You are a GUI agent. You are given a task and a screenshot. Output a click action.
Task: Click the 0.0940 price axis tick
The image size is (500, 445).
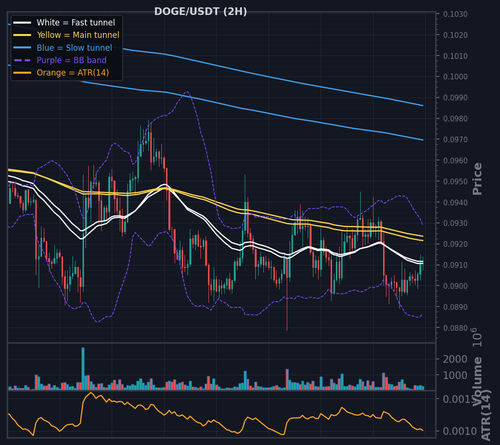455,203
